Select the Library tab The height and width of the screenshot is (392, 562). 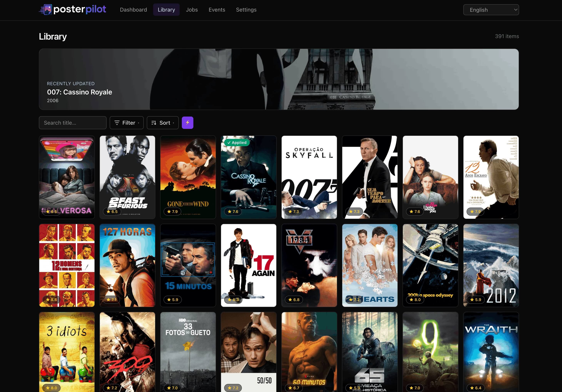(166, 10)
